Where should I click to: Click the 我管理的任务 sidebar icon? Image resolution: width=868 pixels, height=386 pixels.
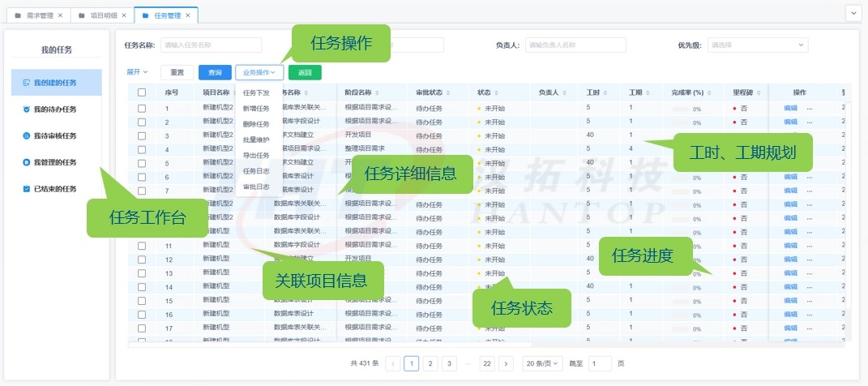click(27, 163)
